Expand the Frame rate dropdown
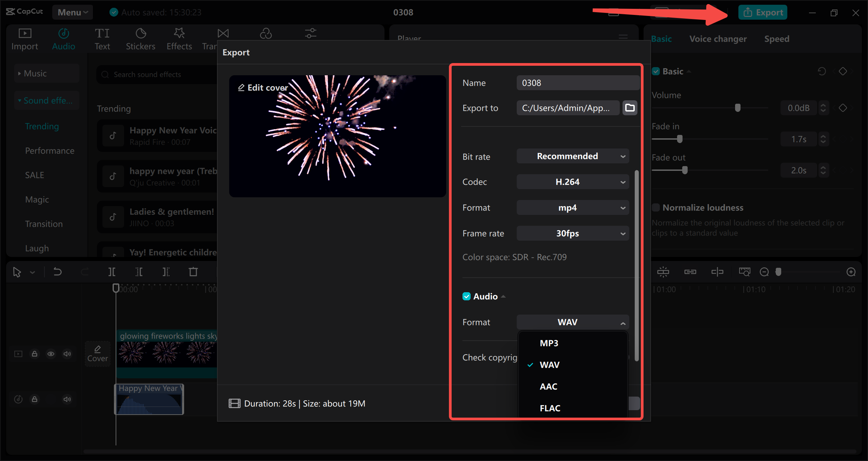 572,233
